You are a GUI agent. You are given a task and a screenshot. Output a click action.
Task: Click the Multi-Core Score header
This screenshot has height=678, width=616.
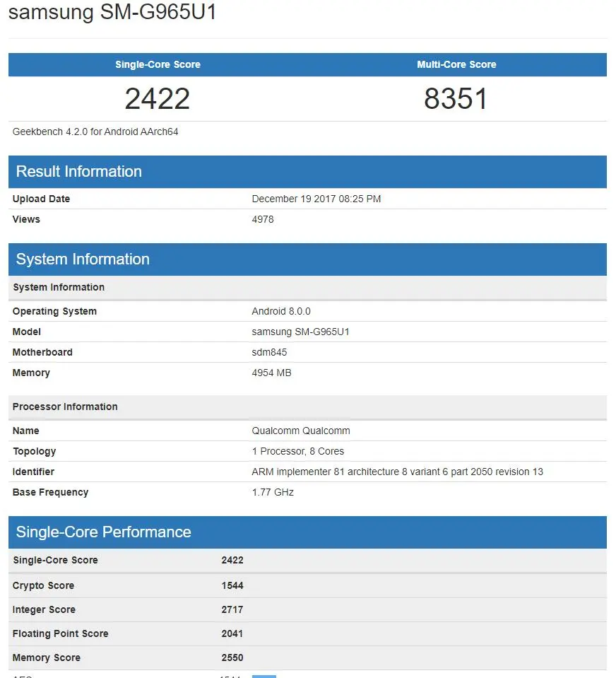(x=456, y=64)
